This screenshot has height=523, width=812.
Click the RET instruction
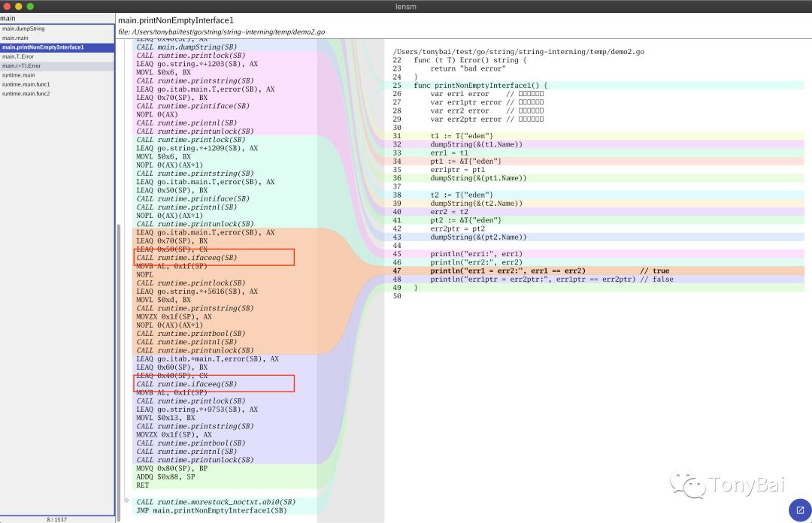point(142,485)
